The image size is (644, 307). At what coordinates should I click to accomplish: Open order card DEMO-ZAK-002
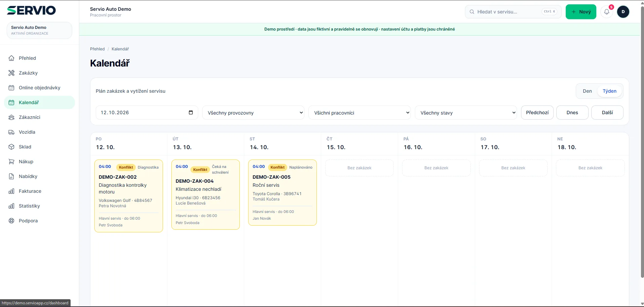(129, 196)
